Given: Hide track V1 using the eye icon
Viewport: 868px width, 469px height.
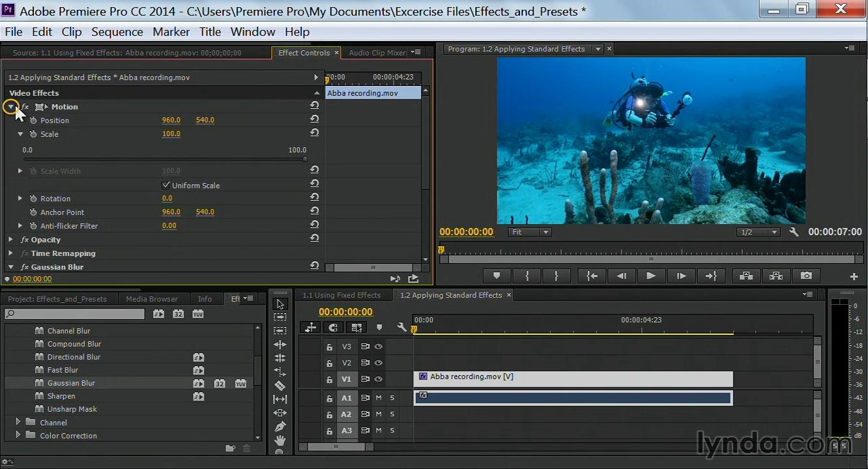Looking at the screenshot, I should point(378,379).
